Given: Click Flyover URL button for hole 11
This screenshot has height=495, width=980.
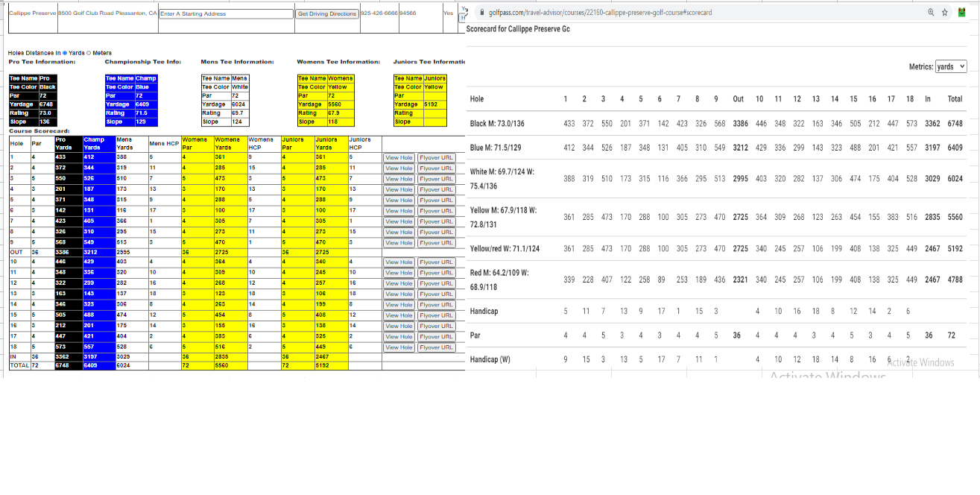Looking at the screenshot, I should pos(435,273).
